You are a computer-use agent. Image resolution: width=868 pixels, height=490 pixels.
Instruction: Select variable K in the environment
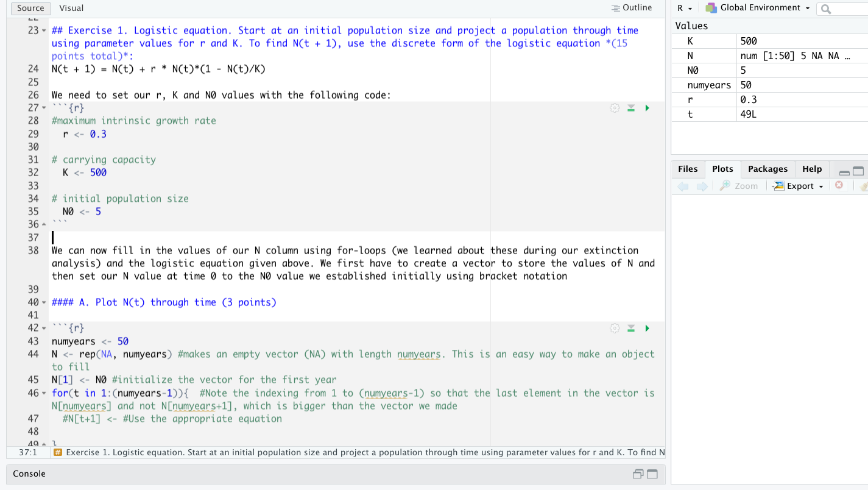click(690, 41)
